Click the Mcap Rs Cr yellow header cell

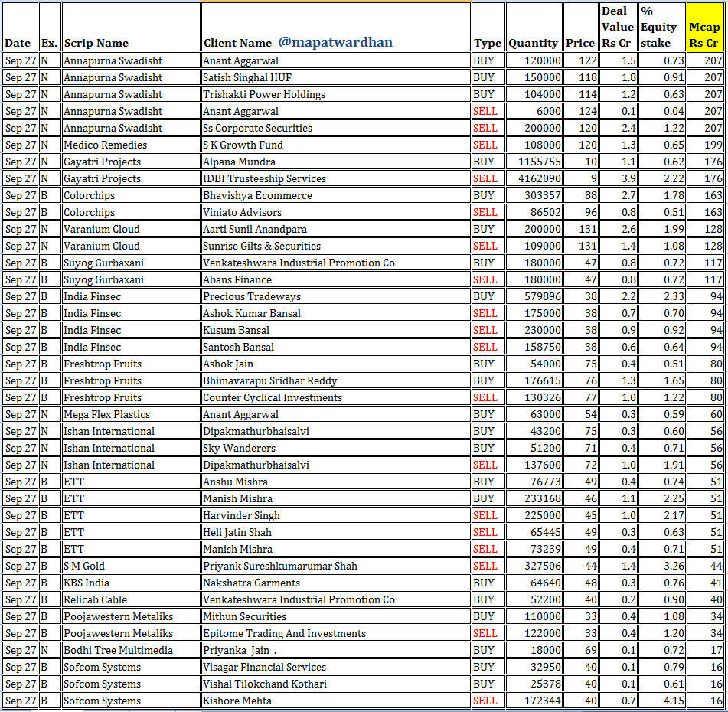705,27
